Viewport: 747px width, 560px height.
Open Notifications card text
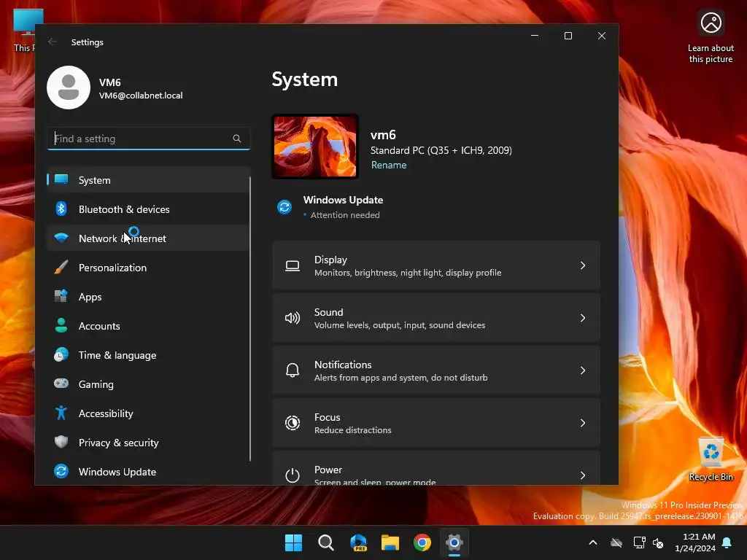(400, 370)
